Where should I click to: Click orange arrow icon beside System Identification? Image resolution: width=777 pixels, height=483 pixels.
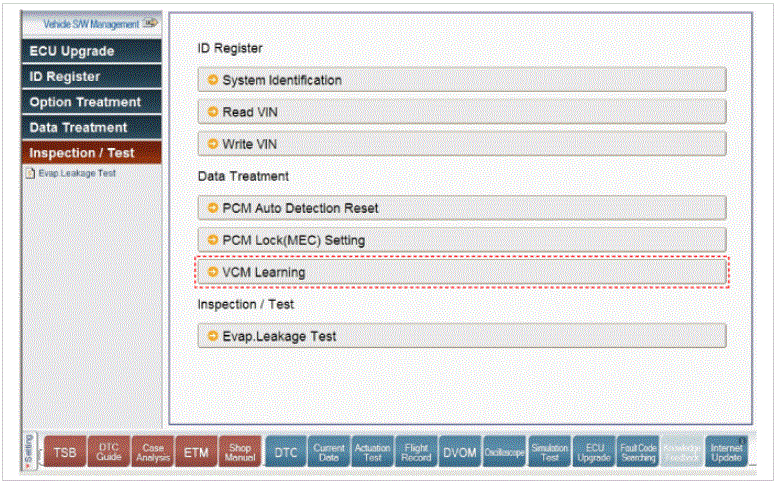[x=212, y=80]
